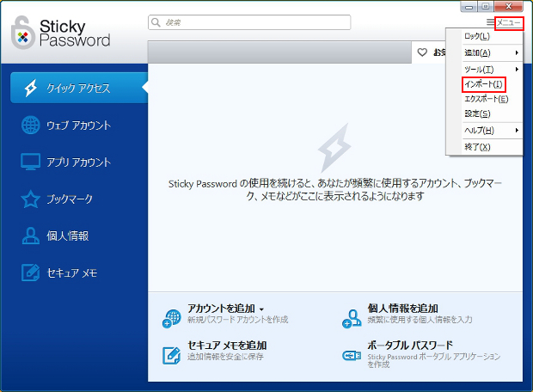The image size is (533, 392).
Task: Click the notepad icon for セキュア メモ
Action: [x=31, y=273]
